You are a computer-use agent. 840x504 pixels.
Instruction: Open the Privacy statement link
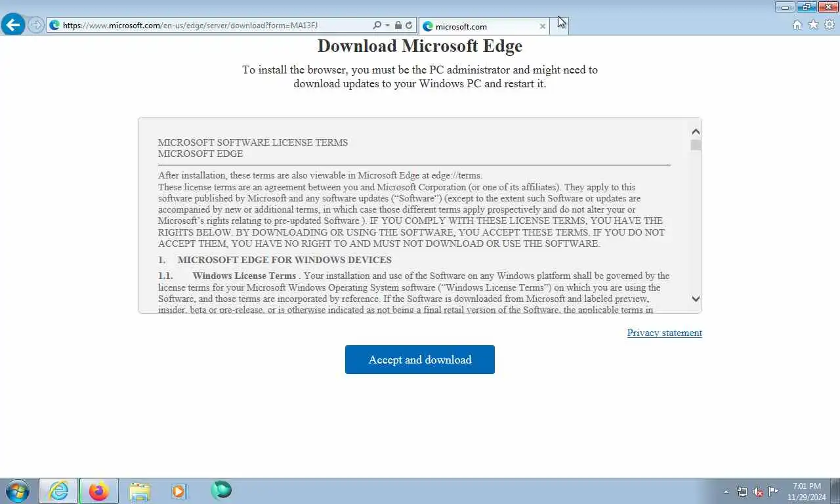coord(664,333)
